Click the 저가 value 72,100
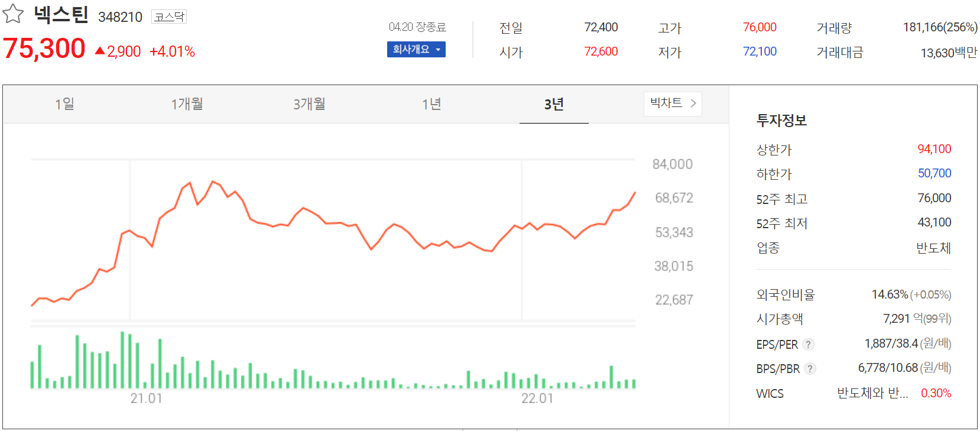Image resolution: width=980 pixels, height=431 pixels. point(760,51)
